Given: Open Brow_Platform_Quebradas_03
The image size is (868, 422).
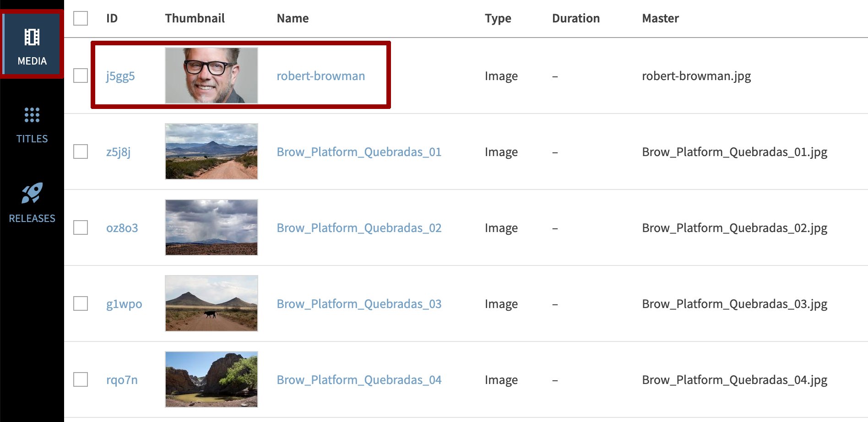Looking at the screenshot, I should point(358,303).
